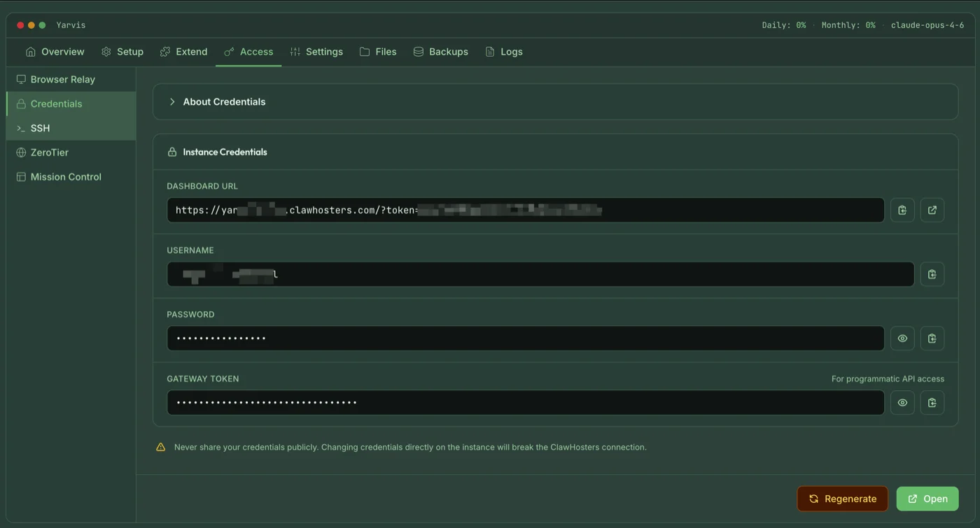This screenshot has height=528, width=980.
Task: Regenerate the instance credentials
Action: click(842, 498)
